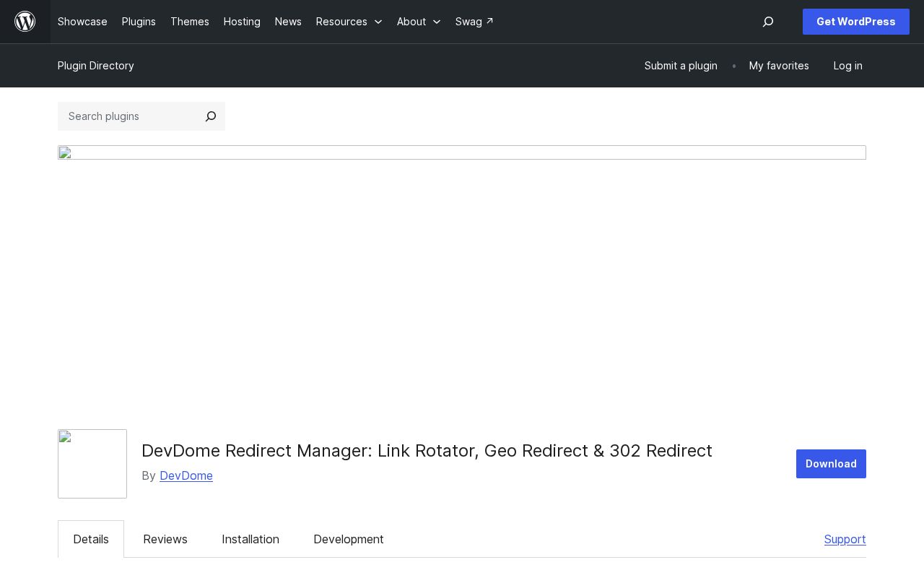Switch to the Reviews tab
The width and height of the screenshot is (924, 578).
point(165,539)
